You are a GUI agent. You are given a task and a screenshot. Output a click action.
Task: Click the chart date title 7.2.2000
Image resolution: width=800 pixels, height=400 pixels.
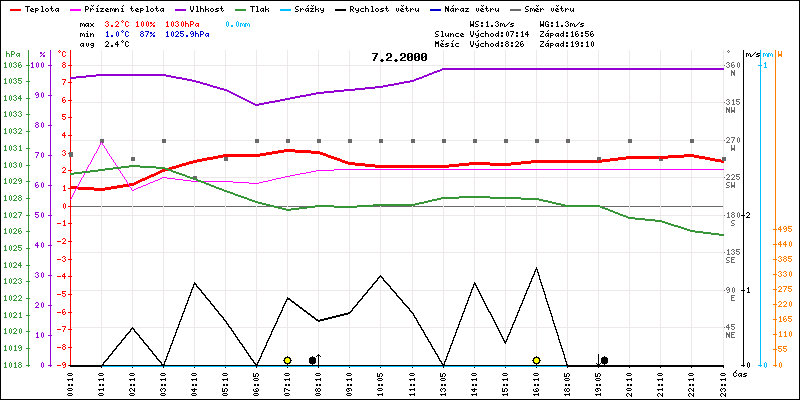point(399,57)
